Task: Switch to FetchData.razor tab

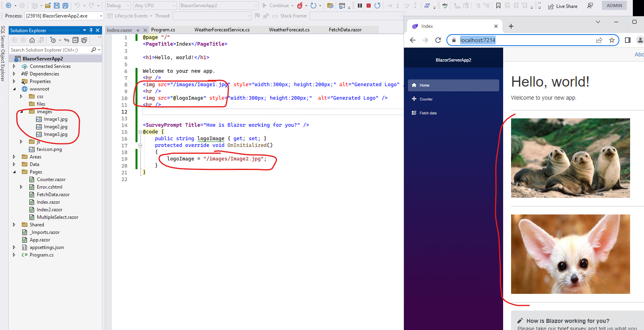Action: (345, 30)
